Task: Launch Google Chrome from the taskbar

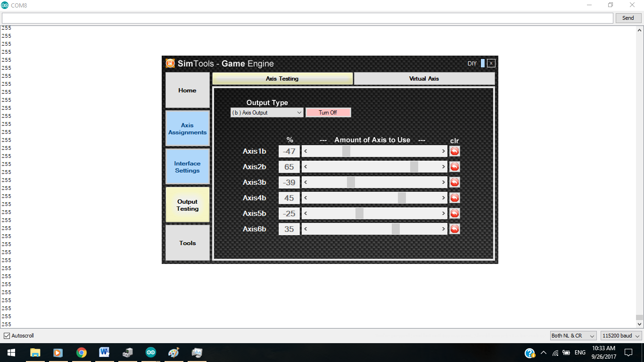Action: pos(82,353)
